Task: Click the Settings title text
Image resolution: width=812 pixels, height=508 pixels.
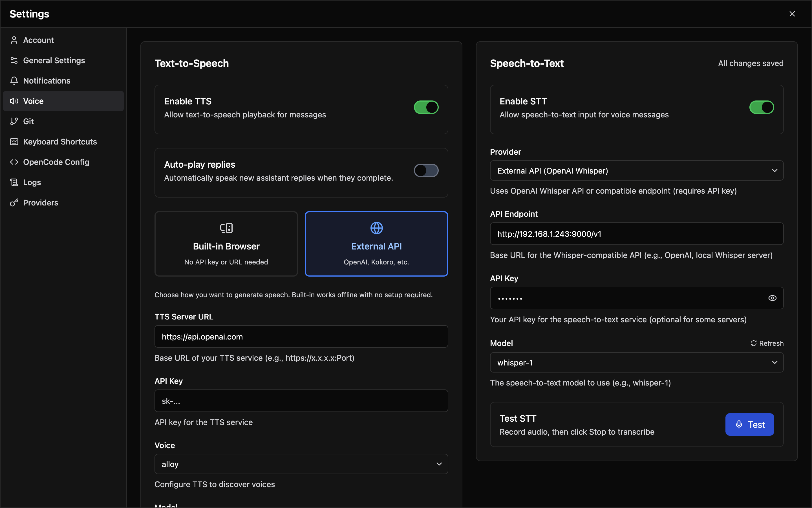Action: pyautogui.click(x=30, y=14)
